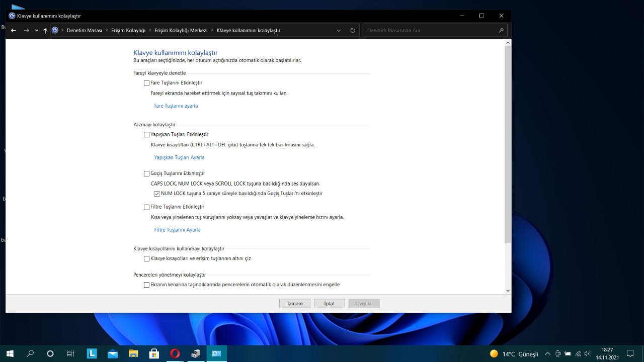Click the Back arrow in navigation bar

pyautogui.click(x=14, y=31)
